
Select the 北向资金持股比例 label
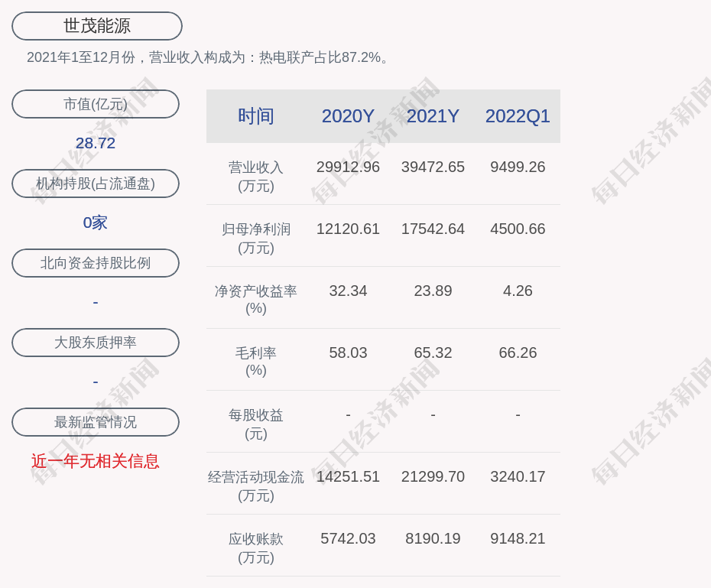(96, 263)
